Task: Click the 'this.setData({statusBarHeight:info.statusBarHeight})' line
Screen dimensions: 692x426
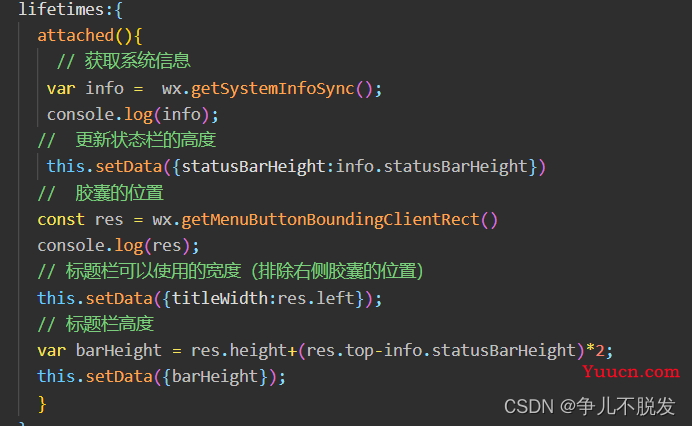Action: click(x=296, y=167)
